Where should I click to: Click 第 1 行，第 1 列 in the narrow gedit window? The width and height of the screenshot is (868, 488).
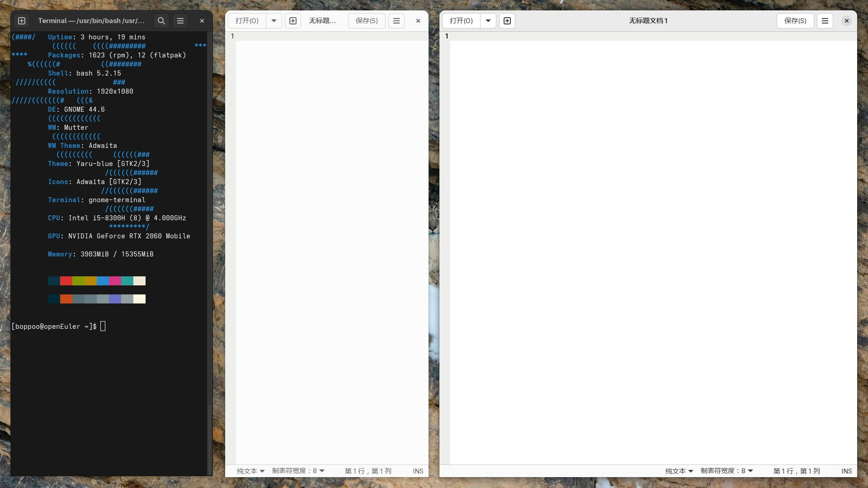pos(368,471)
